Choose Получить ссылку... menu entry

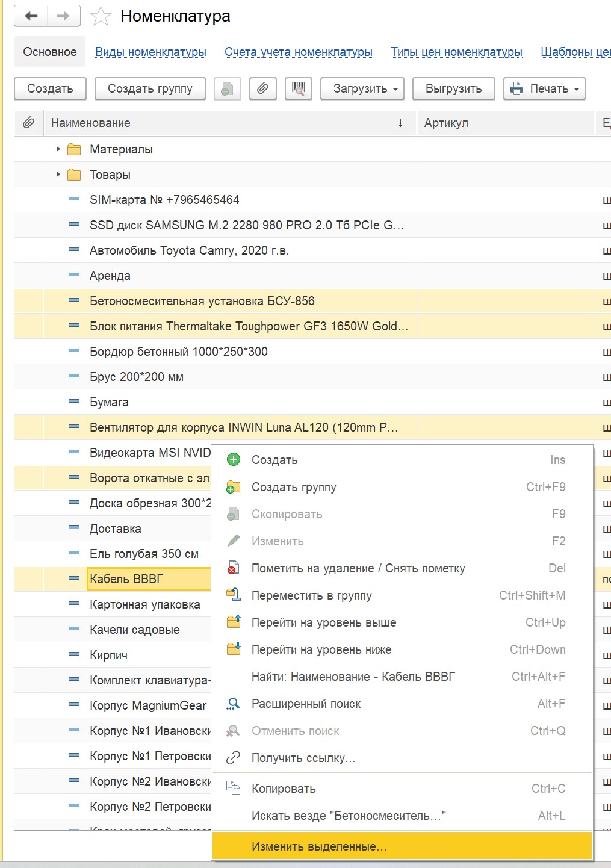[x=402, y=758]
